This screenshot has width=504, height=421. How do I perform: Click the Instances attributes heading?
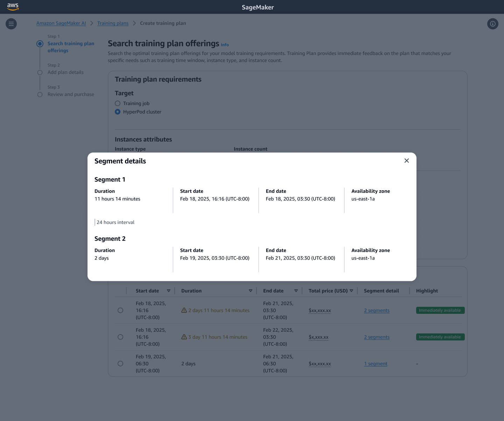(x=143, y=139)
